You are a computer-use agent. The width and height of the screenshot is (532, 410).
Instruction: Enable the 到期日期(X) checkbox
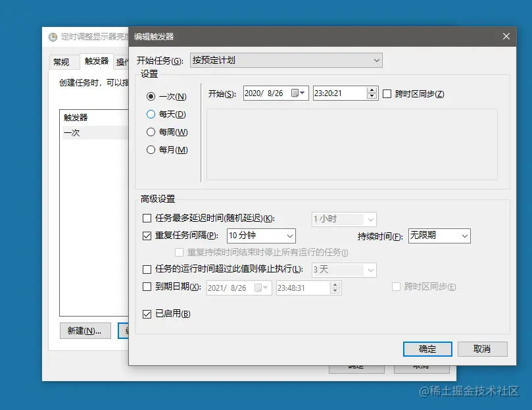pyautogui.click(x=147, y=287)
